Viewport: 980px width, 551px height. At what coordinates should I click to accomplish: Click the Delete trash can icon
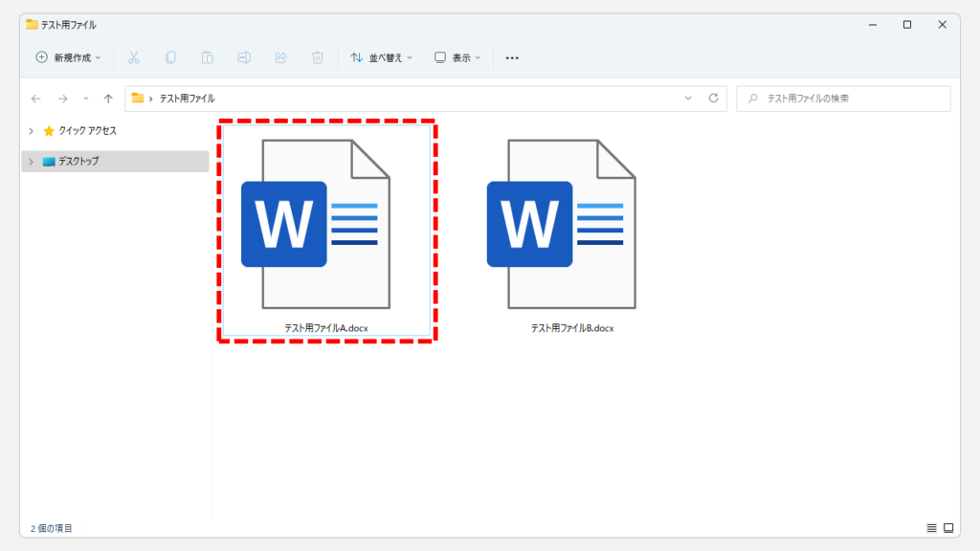click(318, 57)
